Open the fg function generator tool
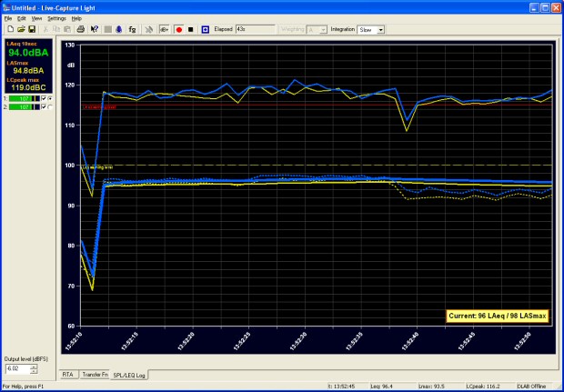564x392 pixels. pos(133,29)
